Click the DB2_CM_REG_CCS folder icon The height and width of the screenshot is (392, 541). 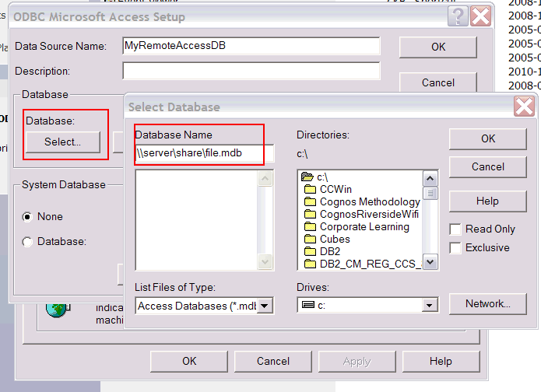pos(310,264)
